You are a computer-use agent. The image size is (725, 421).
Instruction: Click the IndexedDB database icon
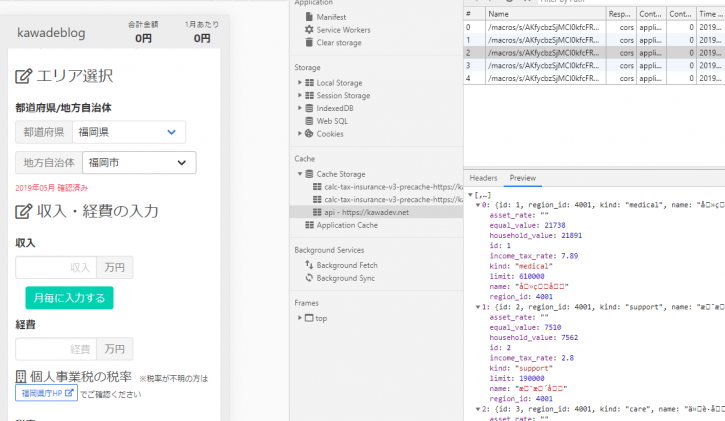tap(309, 108)
